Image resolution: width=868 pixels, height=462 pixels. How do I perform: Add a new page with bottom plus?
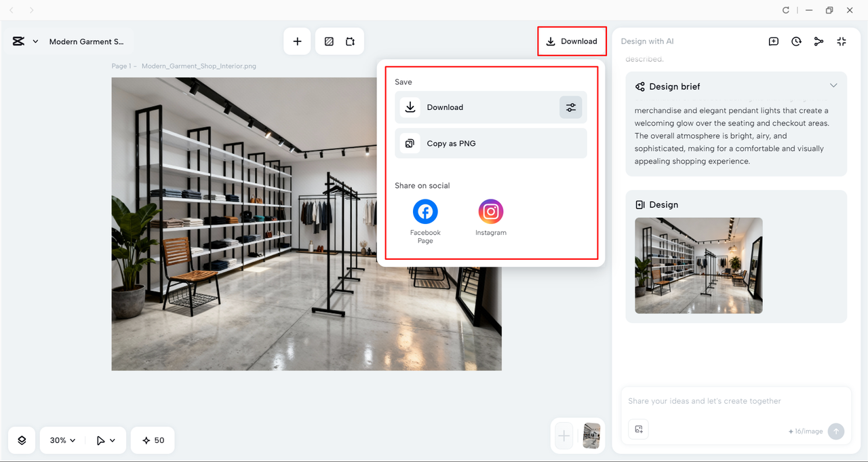(x=564, y=436)
